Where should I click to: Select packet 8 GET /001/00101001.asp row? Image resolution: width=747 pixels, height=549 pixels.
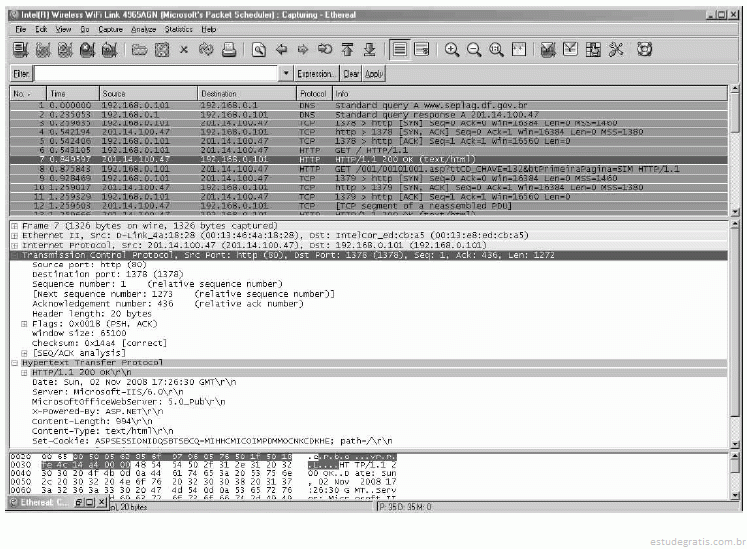pyautogui.click(x=368, y=169)
